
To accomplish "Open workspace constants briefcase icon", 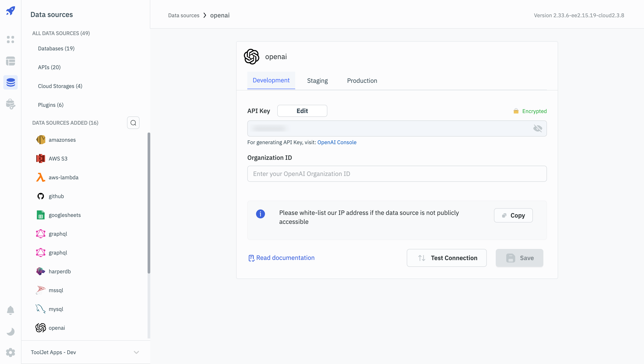I will click(11, 104).
